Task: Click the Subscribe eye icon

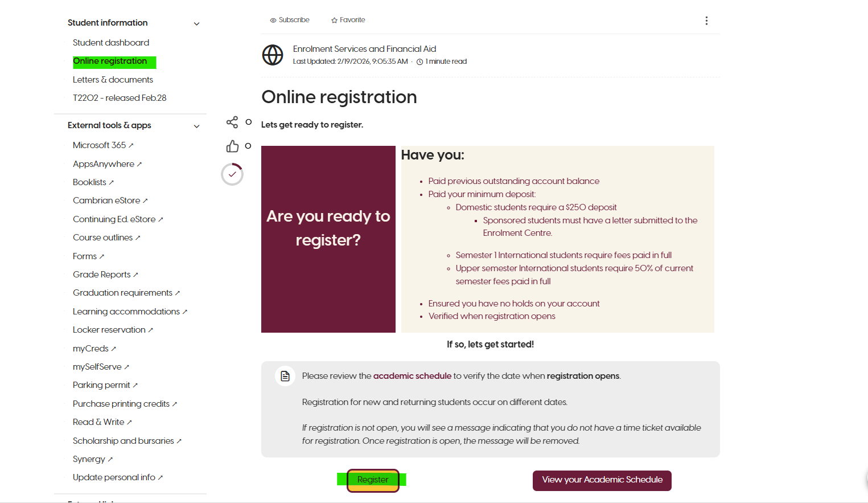Action: click(273, 21)
